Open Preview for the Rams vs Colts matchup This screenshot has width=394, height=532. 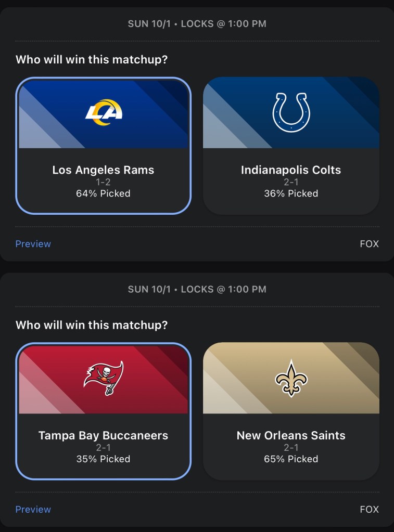(x=33, y=244)
